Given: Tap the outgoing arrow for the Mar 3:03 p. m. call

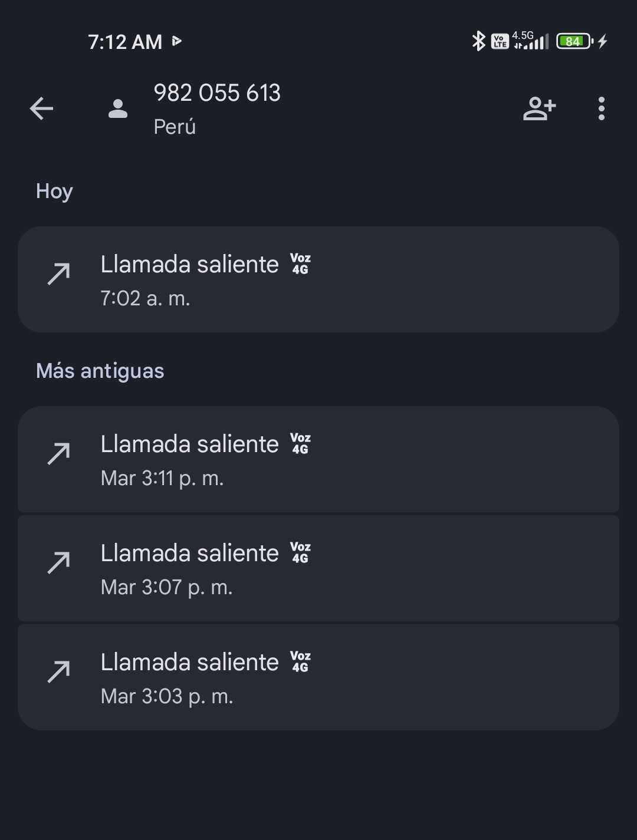Looking at the screenshot, I should tap(59, 672).
